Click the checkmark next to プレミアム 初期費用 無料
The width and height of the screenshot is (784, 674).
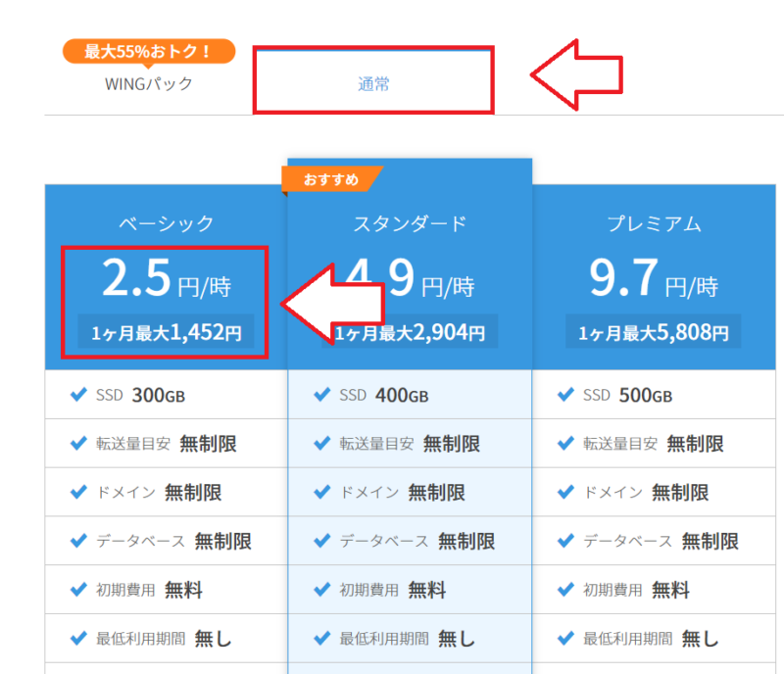pos(566,591)
